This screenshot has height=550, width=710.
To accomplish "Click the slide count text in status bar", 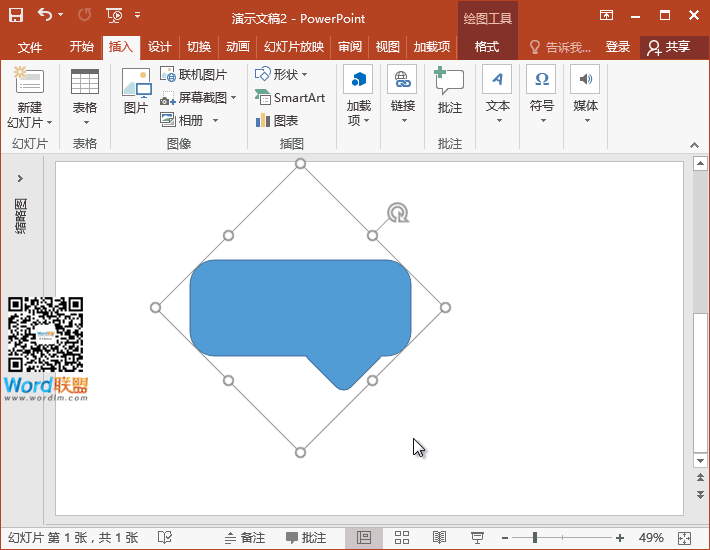I will pyautogui.click(x=73, y=537).
